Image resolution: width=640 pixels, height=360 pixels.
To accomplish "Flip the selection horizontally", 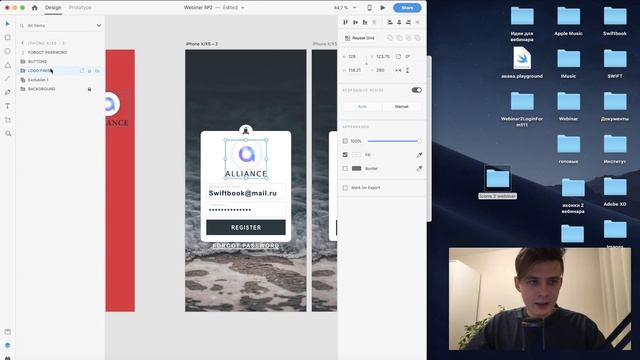I will (x=398, y=70).
